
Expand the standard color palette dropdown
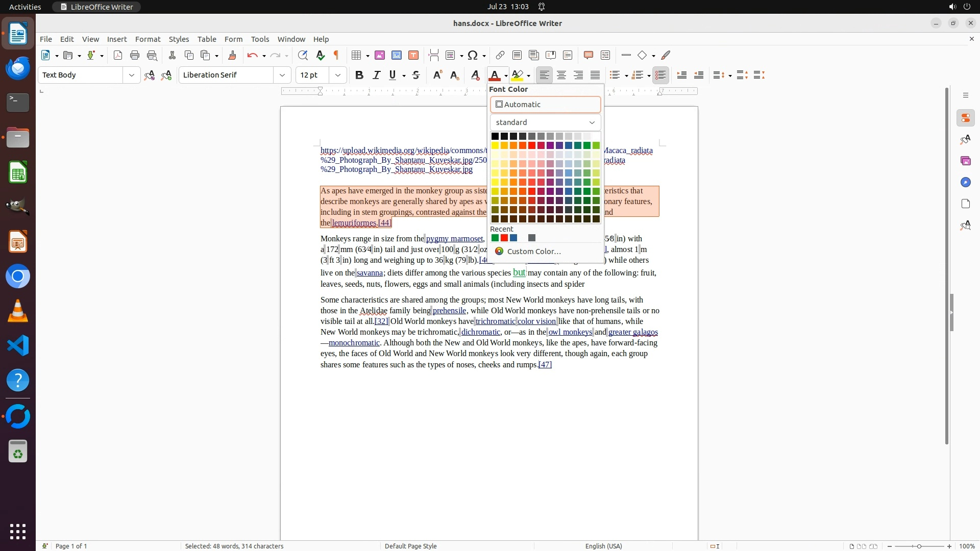tap(545, 122)
